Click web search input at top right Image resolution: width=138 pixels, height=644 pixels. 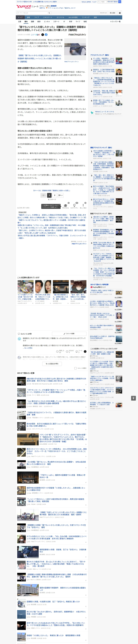click(x=102, y=2)
